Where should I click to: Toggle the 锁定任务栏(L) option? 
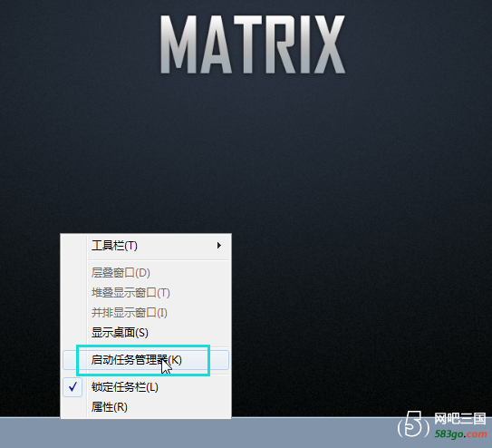pyautogui.click(x=146, y=387)
